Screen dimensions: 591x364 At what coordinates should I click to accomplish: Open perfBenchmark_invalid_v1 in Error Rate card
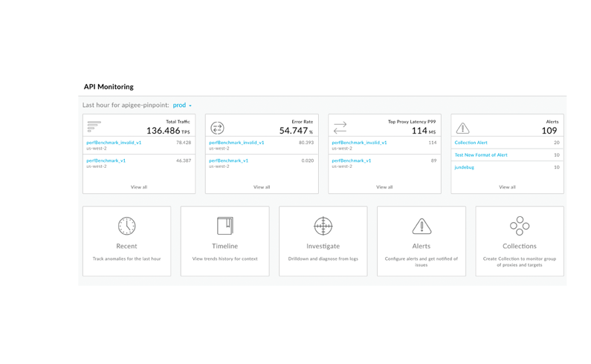[x=236, y=143]
